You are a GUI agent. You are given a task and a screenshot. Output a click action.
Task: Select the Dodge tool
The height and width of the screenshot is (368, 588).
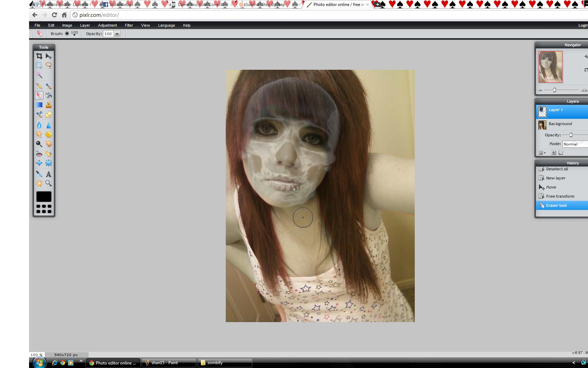(x=39, y=144)
